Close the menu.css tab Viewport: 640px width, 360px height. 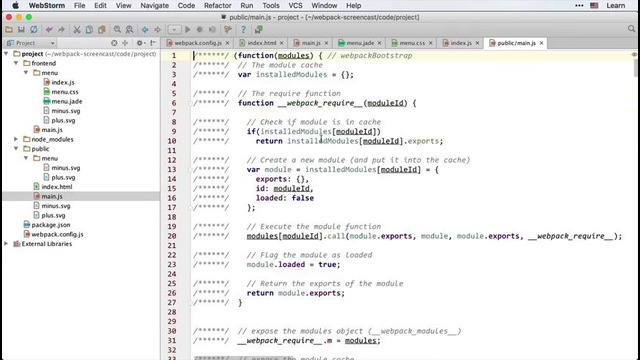coord(430,43)
